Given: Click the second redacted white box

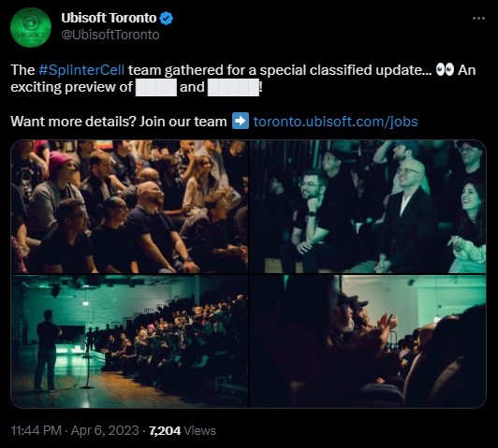Looking at the screenshot, I should (233, 88).
